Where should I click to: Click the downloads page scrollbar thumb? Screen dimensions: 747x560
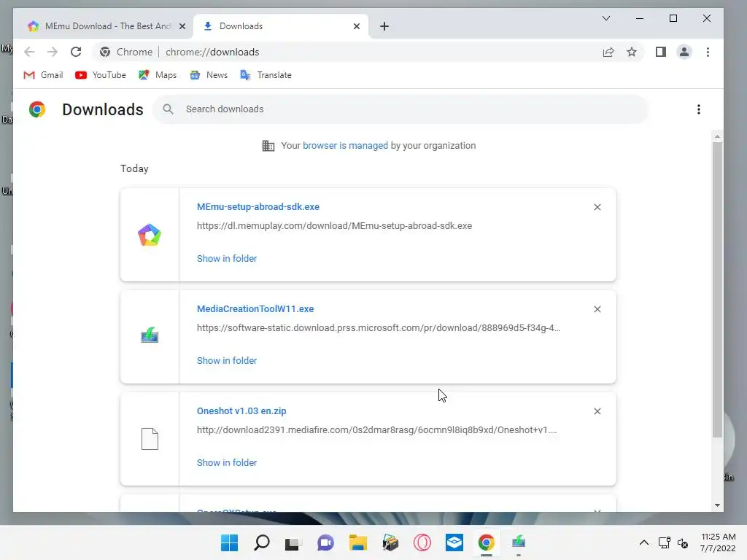click(x=718, y=289)
